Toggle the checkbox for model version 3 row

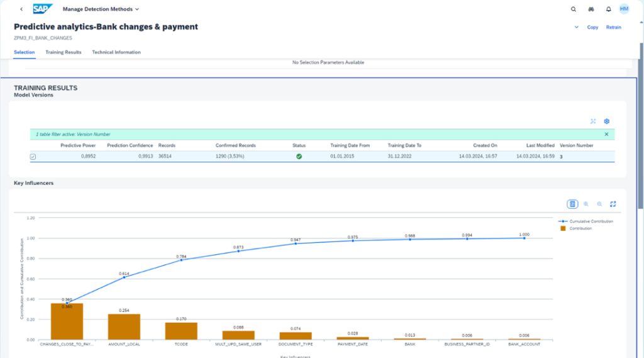(x=33, y=157)
